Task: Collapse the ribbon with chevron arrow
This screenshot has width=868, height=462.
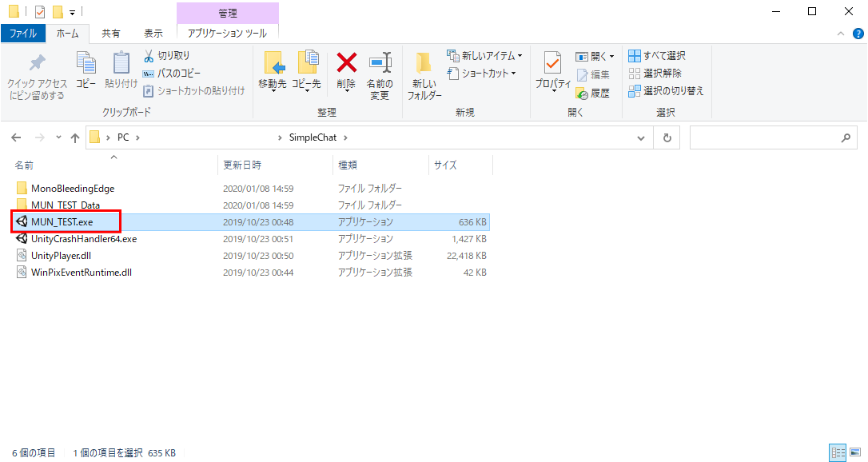Action: (842, 34)
